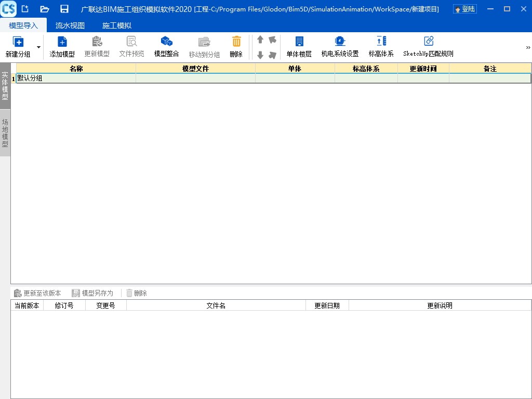This screenshot has height=399, width=532.
Task: Open project folder icon in title bar
Action: (45, 9)
